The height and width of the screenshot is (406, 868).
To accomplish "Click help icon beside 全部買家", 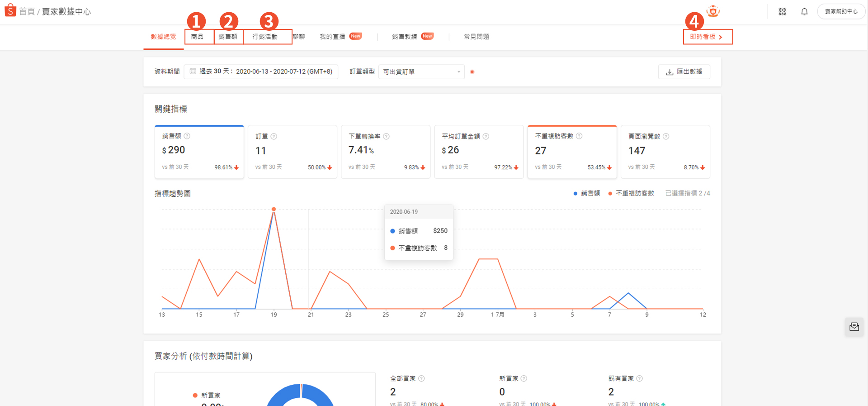I will (421, 378).
